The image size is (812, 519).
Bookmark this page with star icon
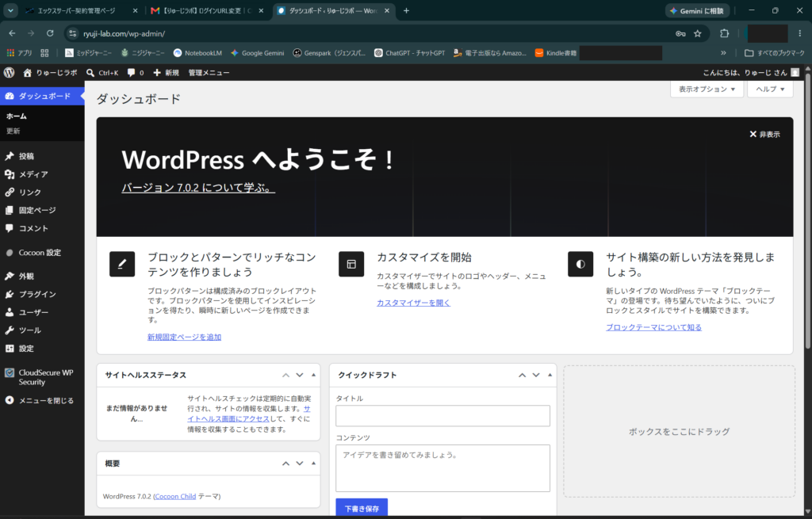698,33
